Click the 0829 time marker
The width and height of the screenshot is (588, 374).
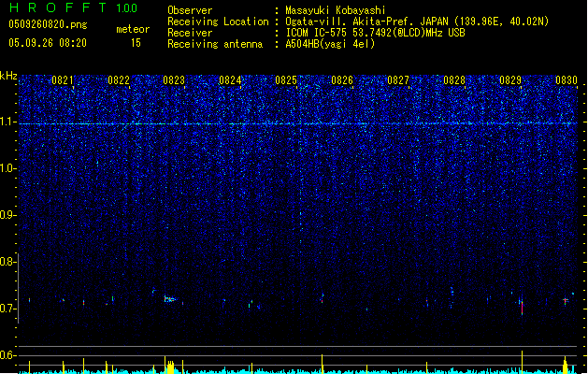[510, 80]
